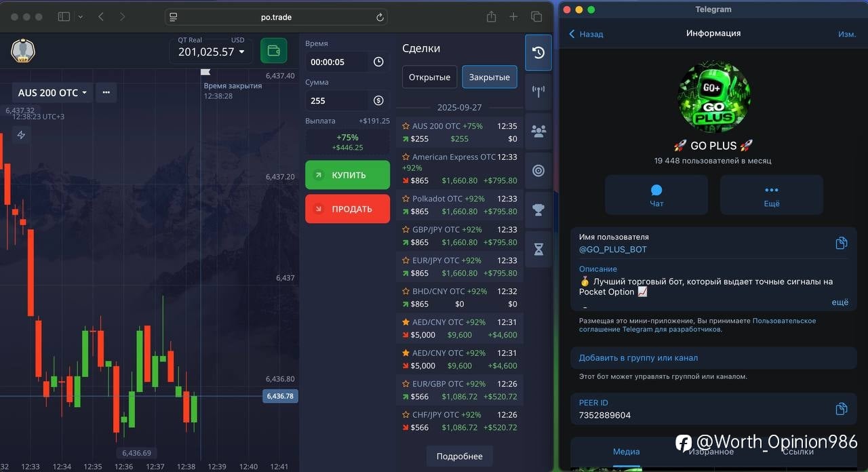
Task: Toggle star on Polkadot OTC trade
Action: 406,199
